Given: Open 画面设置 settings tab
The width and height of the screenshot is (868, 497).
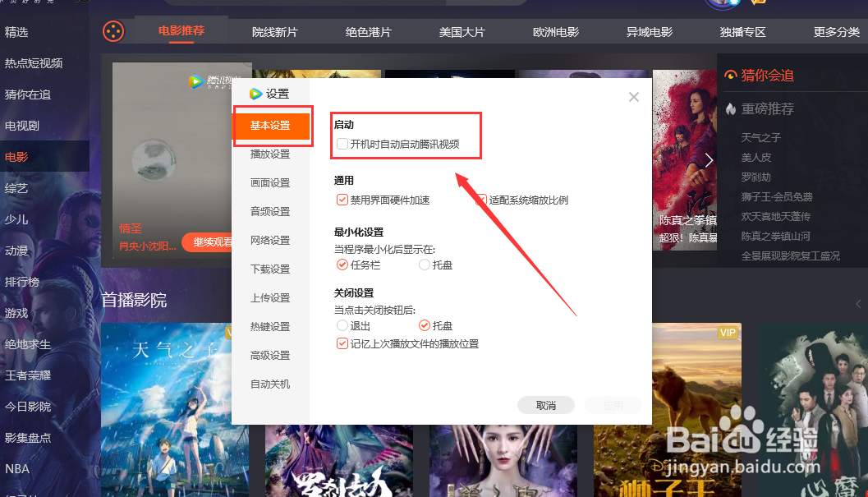Looking at the screenshot, I should point(270,183).
